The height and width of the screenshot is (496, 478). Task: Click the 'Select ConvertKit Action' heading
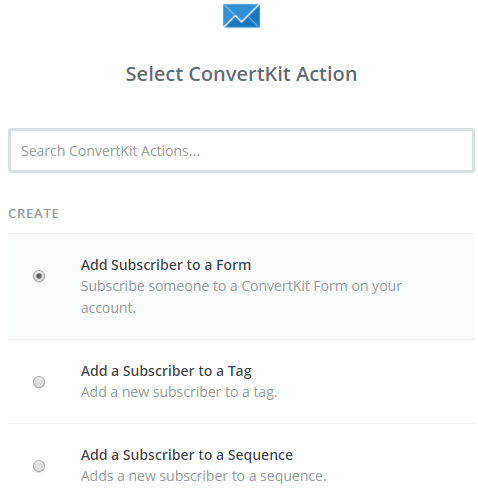click(241, 74)
